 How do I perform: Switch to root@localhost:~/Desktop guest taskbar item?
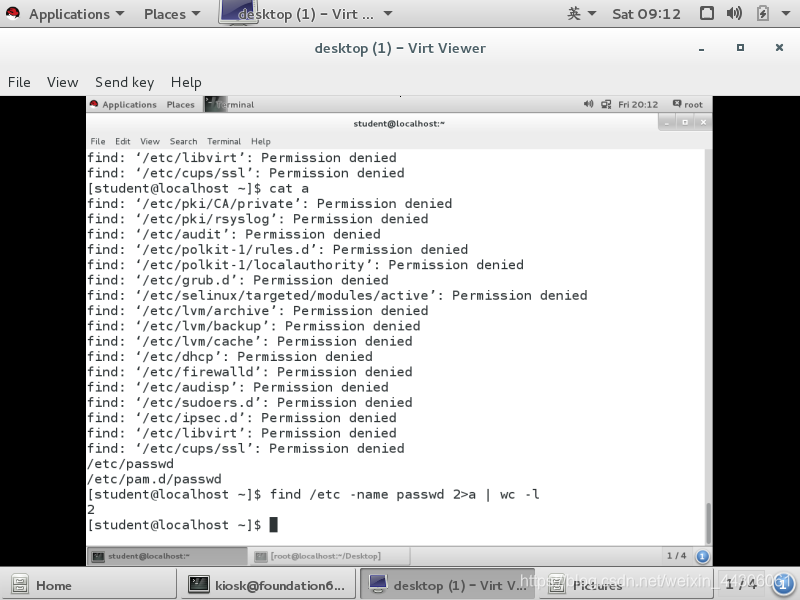click(329, 556)
